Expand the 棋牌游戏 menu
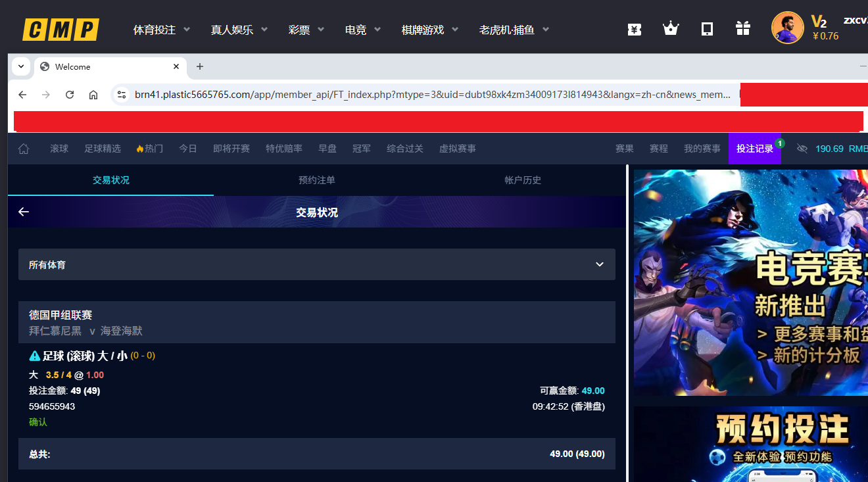This screenshot has height=482, width=868. tap(430, 30)
